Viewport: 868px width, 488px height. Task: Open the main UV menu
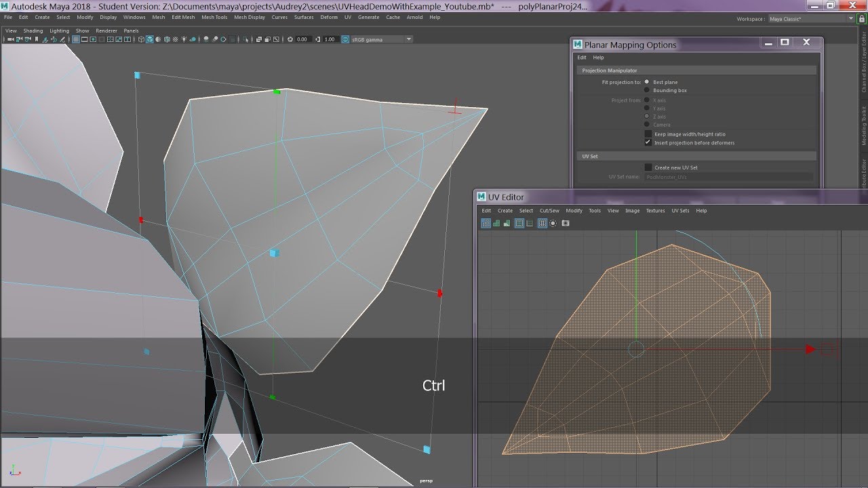click(x=348, y=18)
